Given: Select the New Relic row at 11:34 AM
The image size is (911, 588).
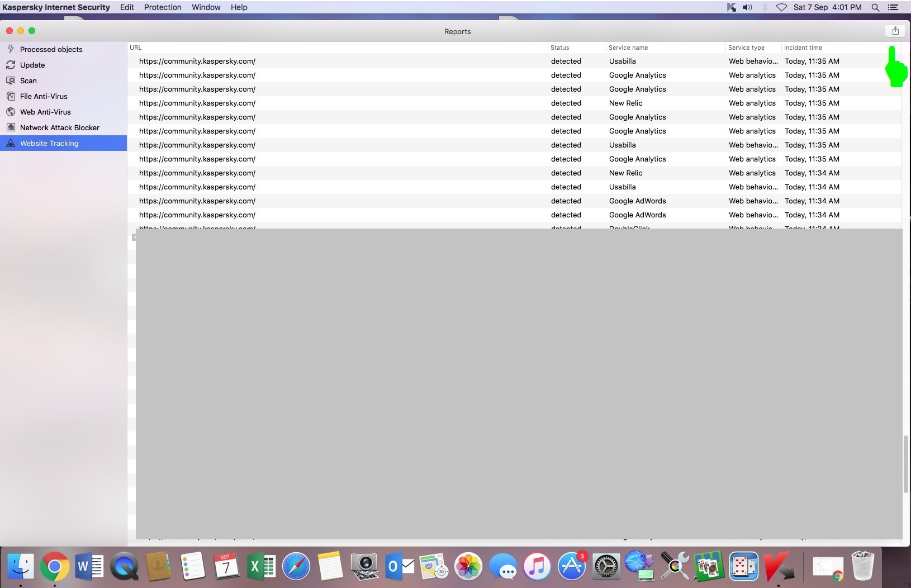Looking at the screenshot, I should pyautogui.click(x=514, y=173).
